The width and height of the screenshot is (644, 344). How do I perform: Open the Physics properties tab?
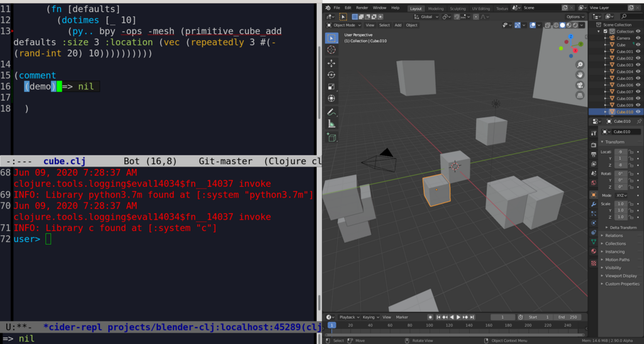coord(594,223)
